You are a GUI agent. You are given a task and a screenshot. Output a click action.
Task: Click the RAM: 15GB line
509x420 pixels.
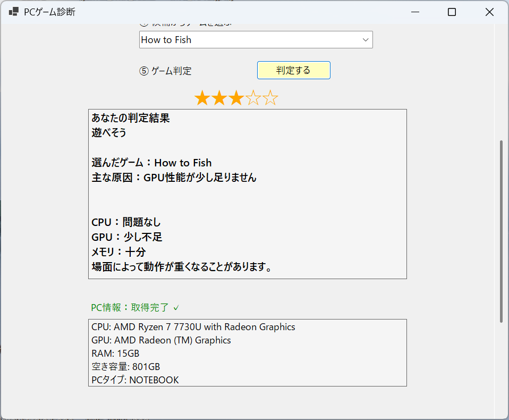pyautogui.click(x=115, y=354)
